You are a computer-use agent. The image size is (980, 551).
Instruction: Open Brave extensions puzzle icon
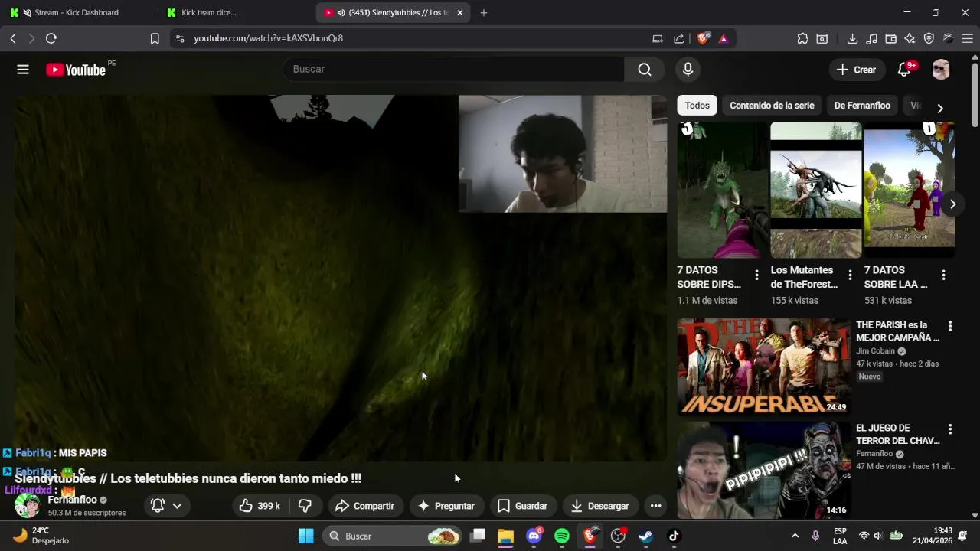(802, 38)
